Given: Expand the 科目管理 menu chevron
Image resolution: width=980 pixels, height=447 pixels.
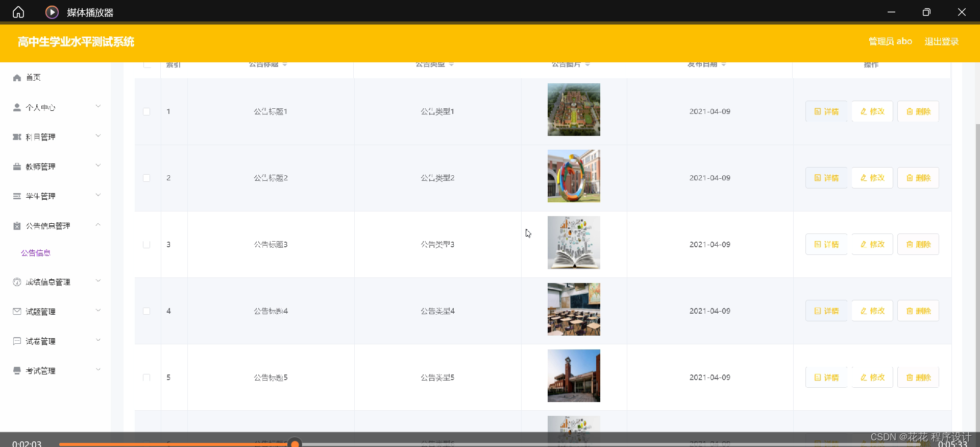Looking at the screenshot, I should 98,136.
